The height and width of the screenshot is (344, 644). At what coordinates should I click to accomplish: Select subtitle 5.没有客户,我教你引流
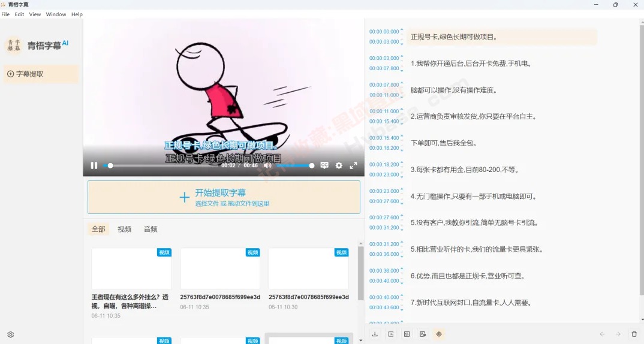(474, 223)
